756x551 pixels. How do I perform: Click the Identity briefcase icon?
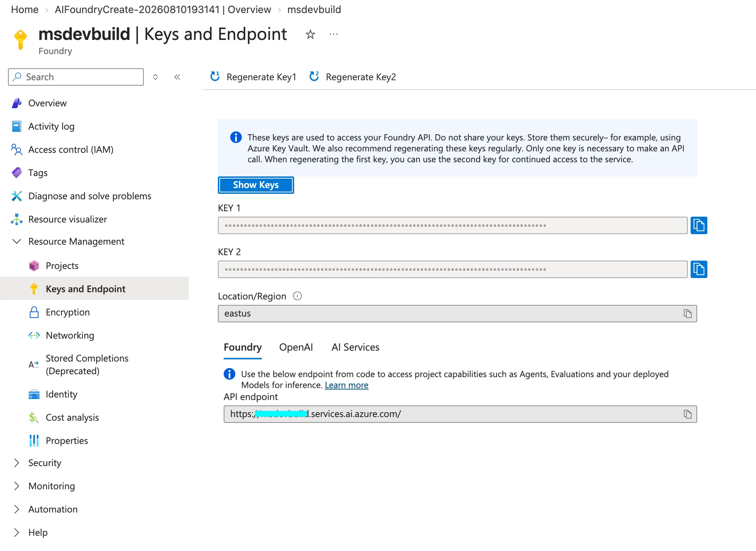[x=34, y=394]
